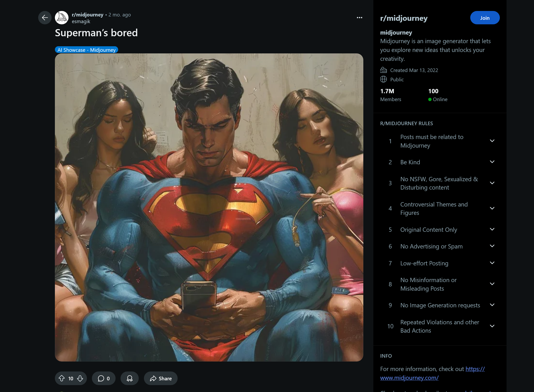Click the globe icon beside Public

point(383,79)
